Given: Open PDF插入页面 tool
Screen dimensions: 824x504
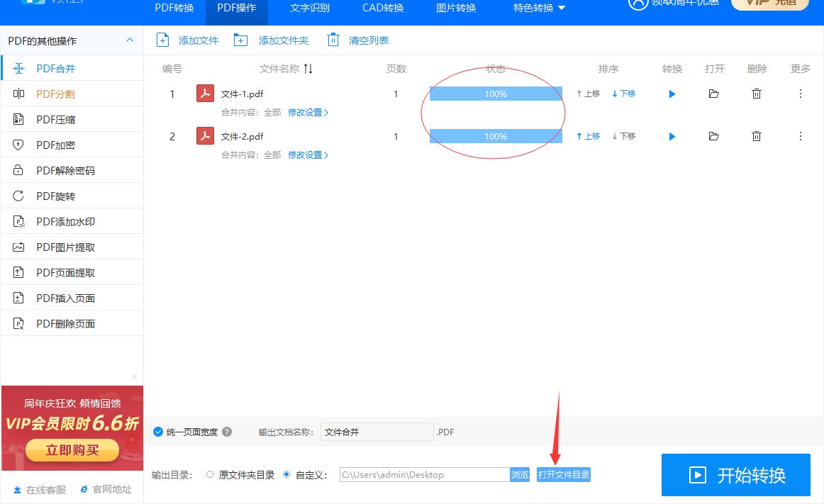Looking at the screenshot, I should click(72, 298).
